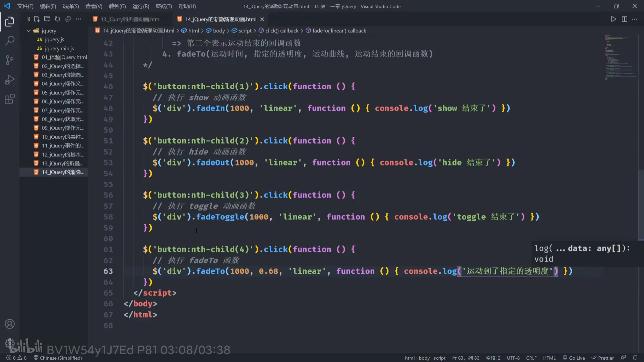Open HTML language mode selector
This screenshot has height=362, width=644.
point(549,358)
